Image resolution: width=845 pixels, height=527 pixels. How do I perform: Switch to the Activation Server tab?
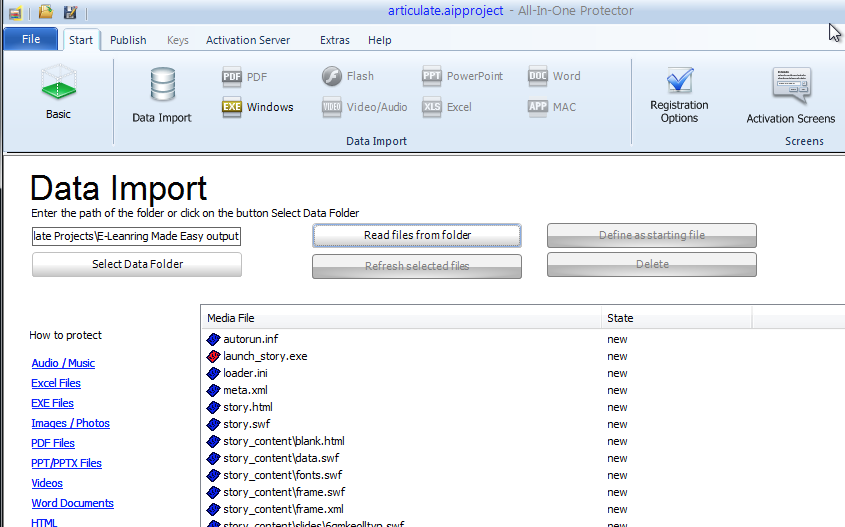point(248,40)
